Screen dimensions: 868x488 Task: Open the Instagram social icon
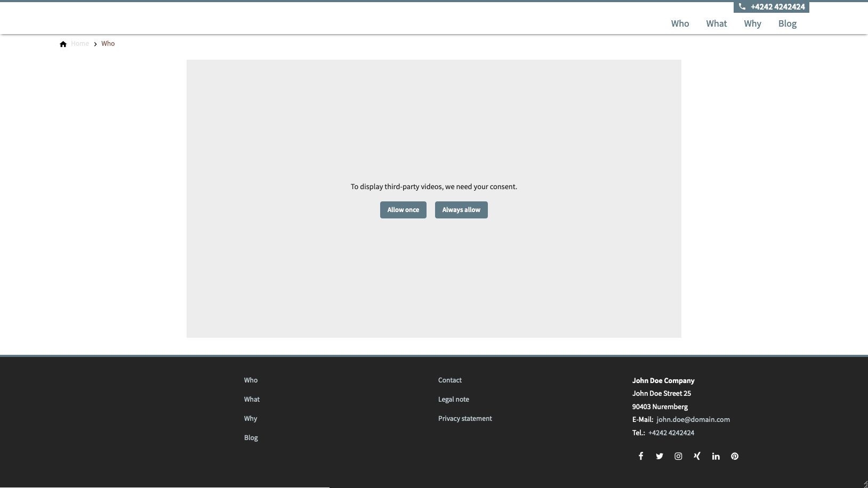678,456
